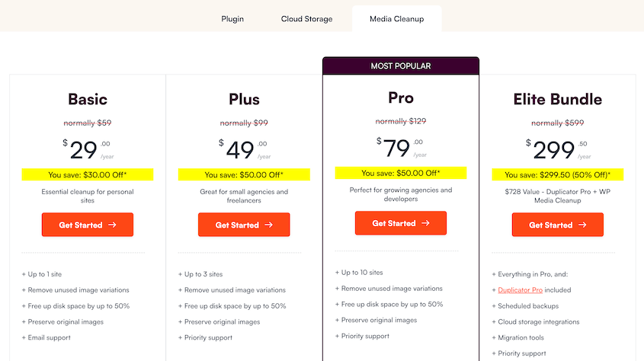Click the "Scheduled backups" feature item

[x=527, y=306]
